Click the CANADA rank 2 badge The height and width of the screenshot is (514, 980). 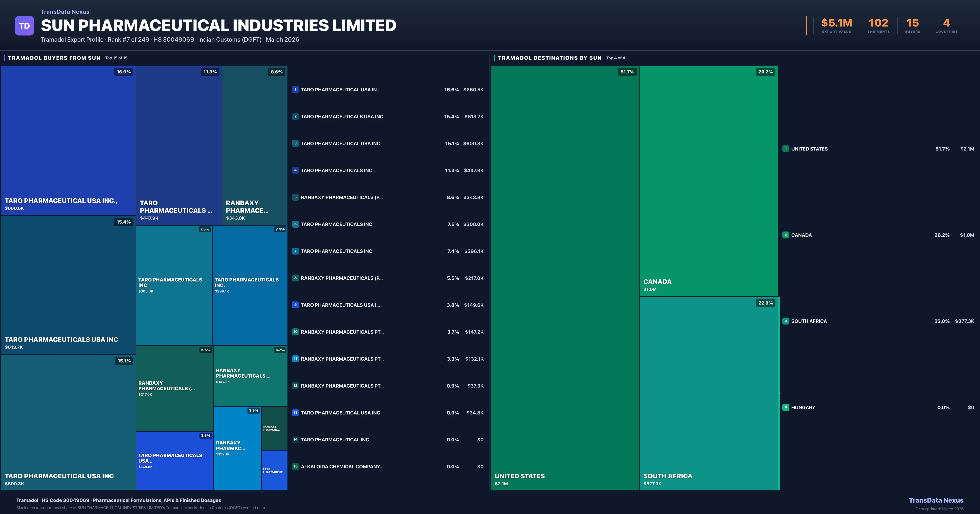coord(786,235)
